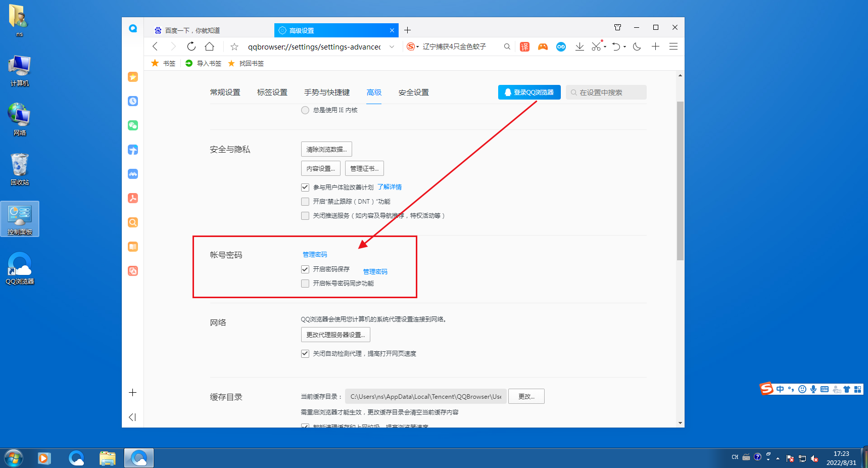
Task: Click the translate (译) toolbar icon
Action: coord(525,46)
